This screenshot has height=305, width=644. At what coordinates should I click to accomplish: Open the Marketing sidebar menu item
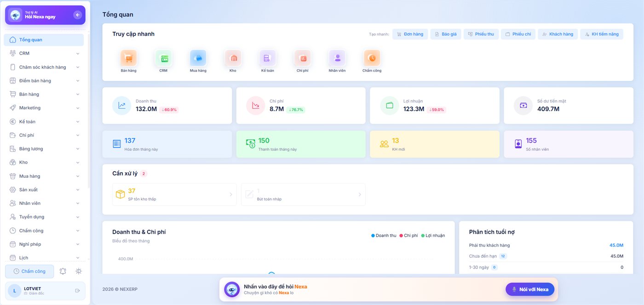pyautogui.click(x=45, y=108)
